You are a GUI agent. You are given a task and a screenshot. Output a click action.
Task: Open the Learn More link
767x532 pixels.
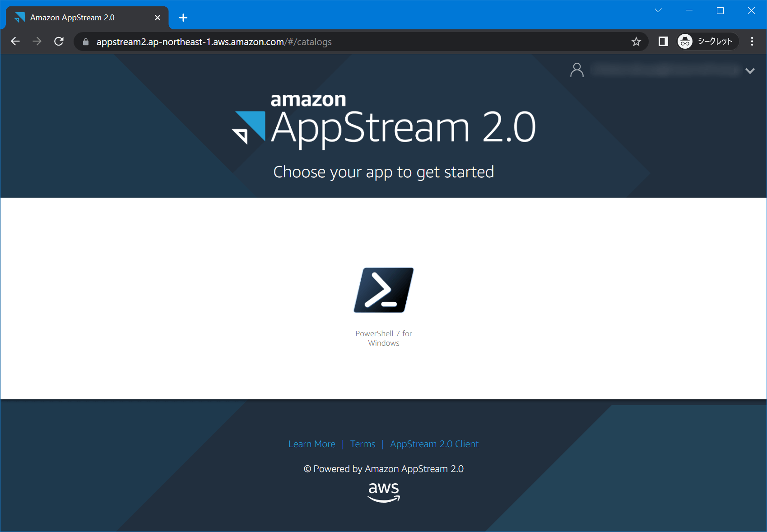(312, 444)
